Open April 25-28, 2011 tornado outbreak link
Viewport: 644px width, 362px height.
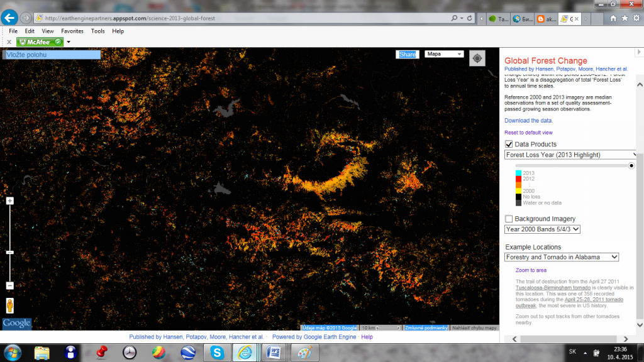pos(594,300)
